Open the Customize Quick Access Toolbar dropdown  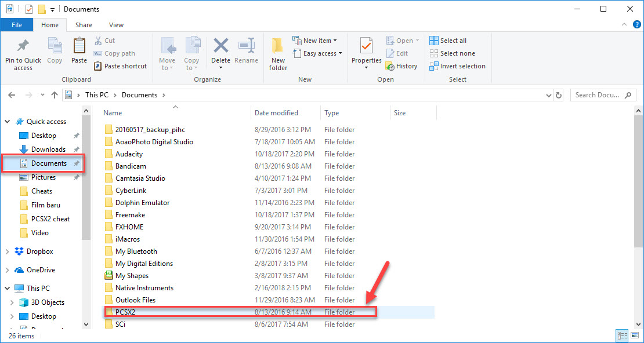(x=53, y=9)
